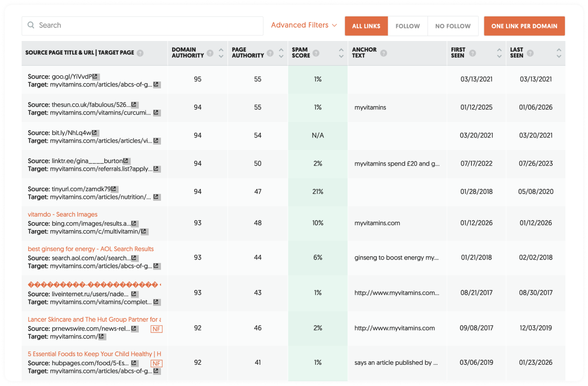Open target link icon for myvitamins.com/referrals.list

157,169
